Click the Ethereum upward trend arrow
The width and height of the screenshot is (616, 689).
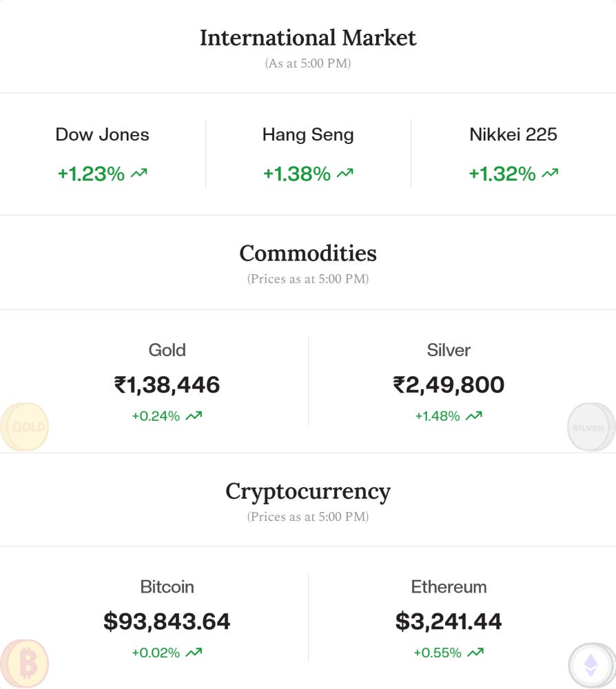(475, 652)
